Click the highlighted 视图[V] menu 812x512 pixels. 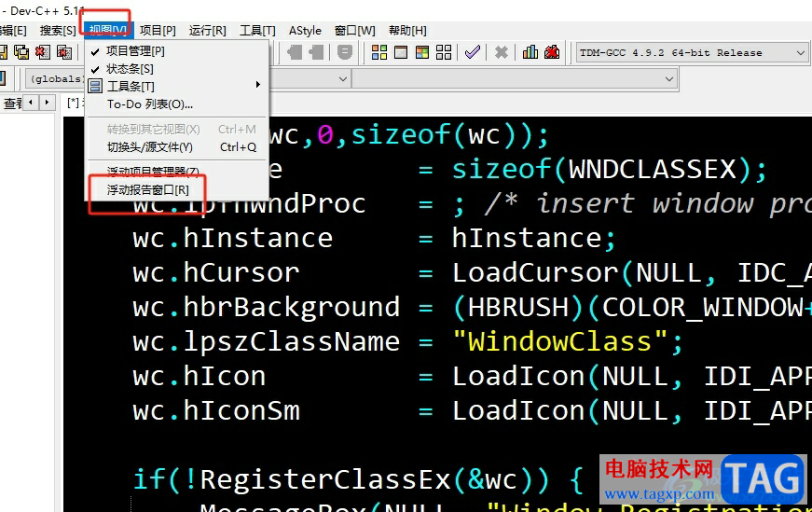pyautogui.click(x=108, y=31)
